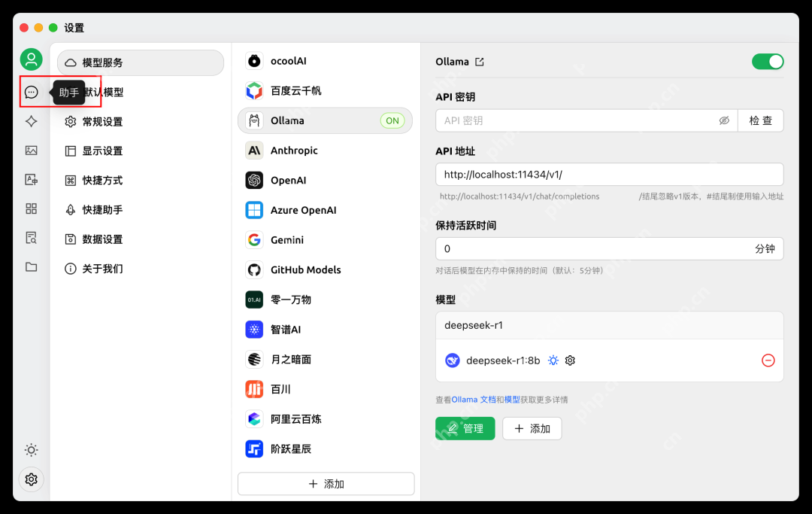Open settings gear at sidebar bottom
Viewport: 812px width, 514px height.
point(31,479)
